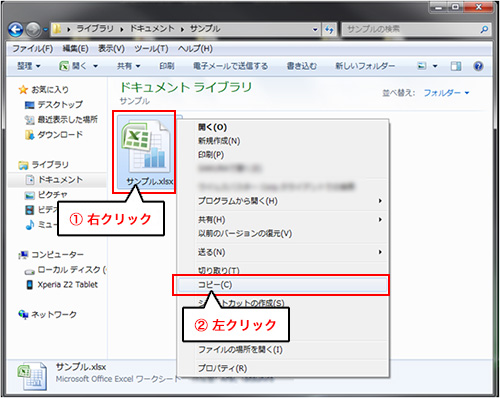
Task: Click 印刷 in the toolbar
Action: click(167, 66)
